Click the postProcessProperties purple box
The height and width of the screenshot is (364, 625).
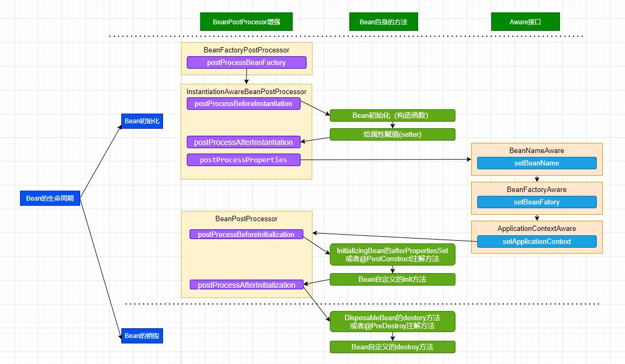point(244,160)
